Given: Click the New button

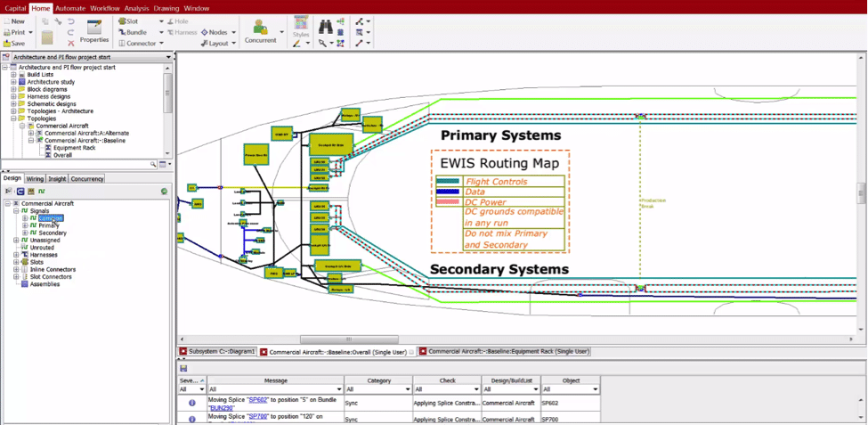Looking at the screenshot, I should (x=14, y=21).
